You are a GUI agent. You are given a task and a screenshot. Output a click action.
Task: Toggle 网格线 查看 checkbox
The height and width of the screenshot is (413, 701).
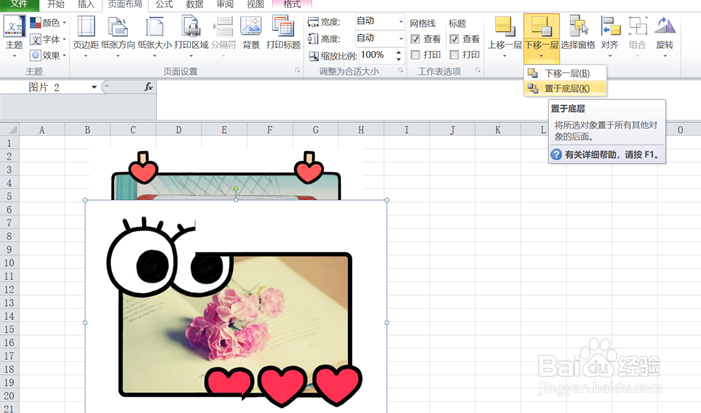coord(415,39)
